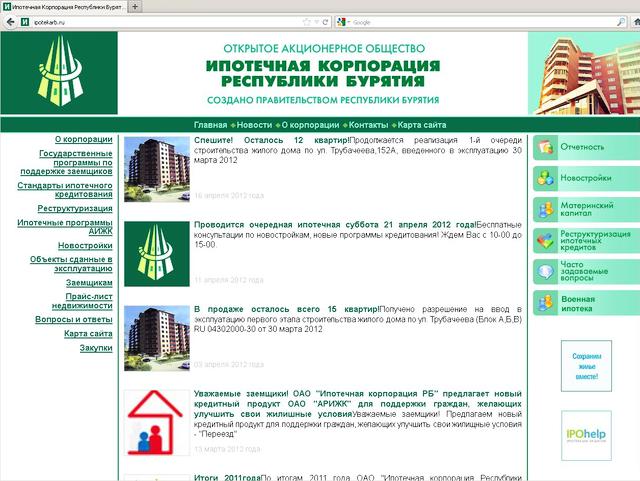The width and height of the screenshot is (640, 481).
Task: Open О корпорации link in left sidebar
Action: [x=84, y=139]
